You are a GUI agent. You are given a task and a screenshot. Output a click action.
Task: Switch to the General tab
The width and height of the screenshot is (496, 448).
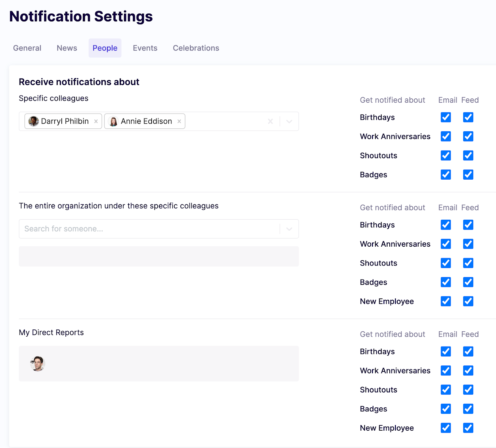pyautogui.click(x=27, y=48)
